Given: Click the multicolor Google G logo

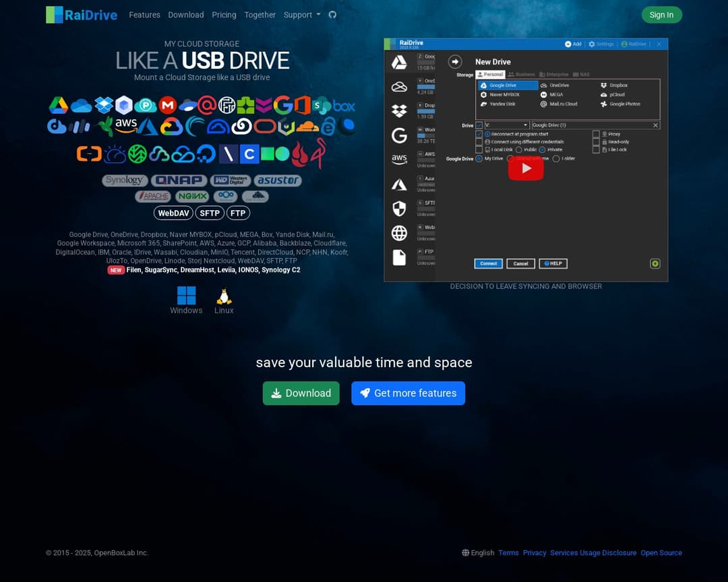Looking at the screenshot, I should tap(283, 105).
